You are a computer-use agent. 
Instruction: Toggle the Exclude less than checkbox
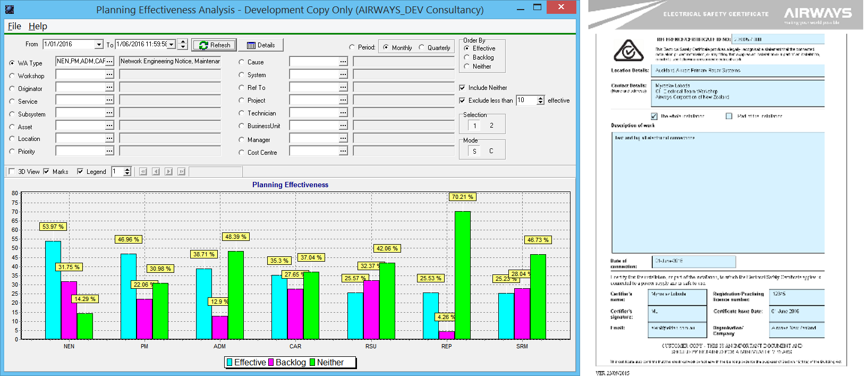462,101
